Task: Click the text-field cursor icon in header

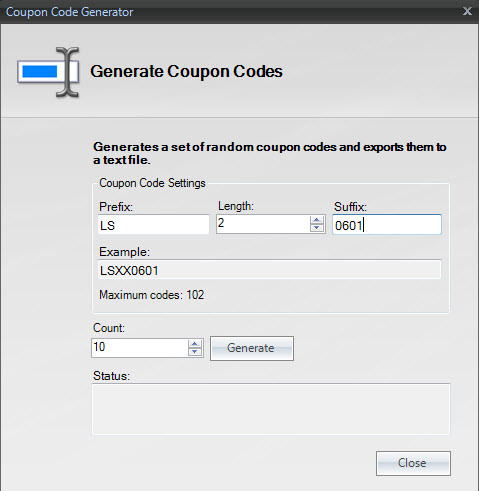Action: [x=49, y=72]
